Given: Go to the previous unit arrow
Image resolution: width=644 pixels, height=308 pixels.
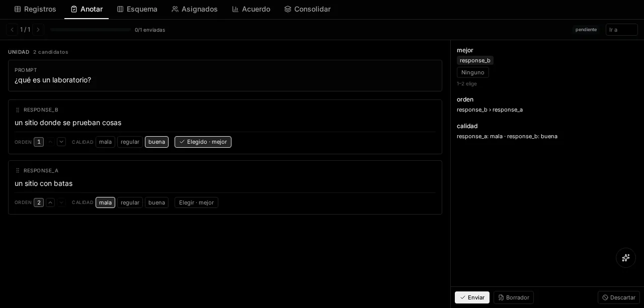Looking at the screenshot, I should coord(12,30).
